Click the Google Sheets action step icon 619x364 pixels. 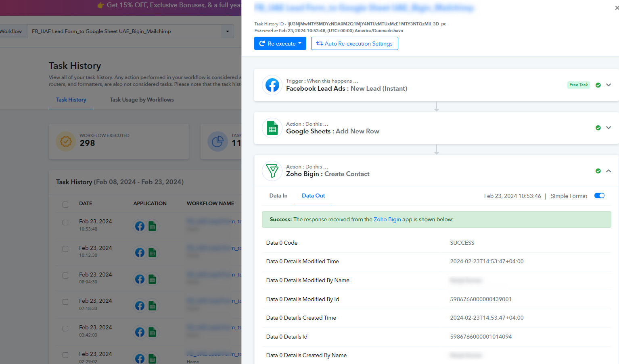click(x=272, y=128)
